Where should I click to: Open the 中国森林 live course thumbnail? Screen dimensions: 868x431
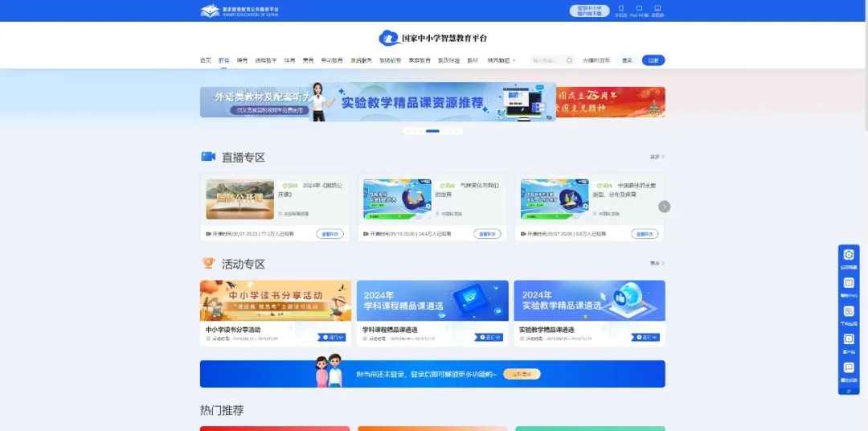tap(554, 199)
